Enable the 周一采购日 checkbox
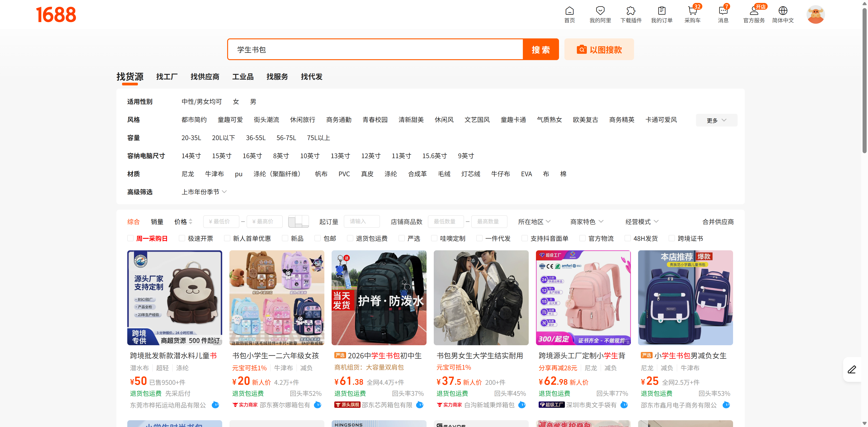 (x=130, y=238)
